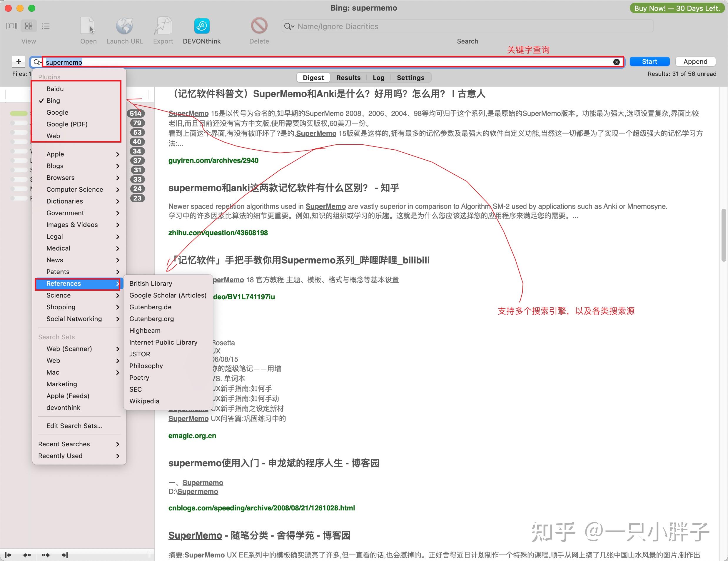728x561 pixels.
Task: Enable the Google (PDF) plugin
Action: click(x=67, y=124)
